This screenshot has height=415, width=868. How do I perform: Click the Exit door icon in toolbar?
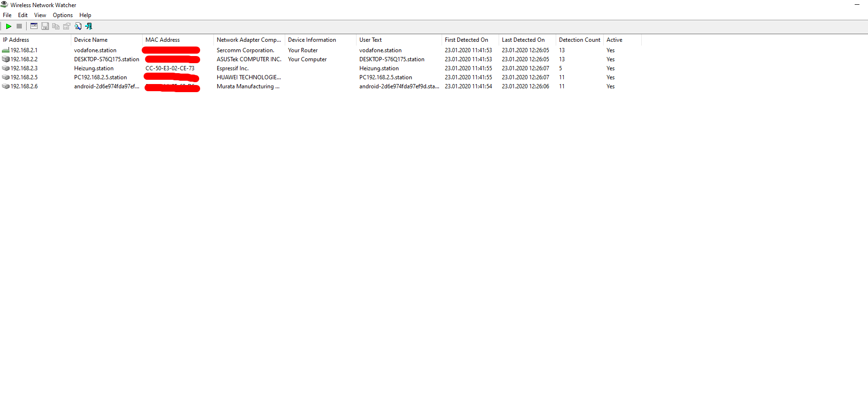89,27
